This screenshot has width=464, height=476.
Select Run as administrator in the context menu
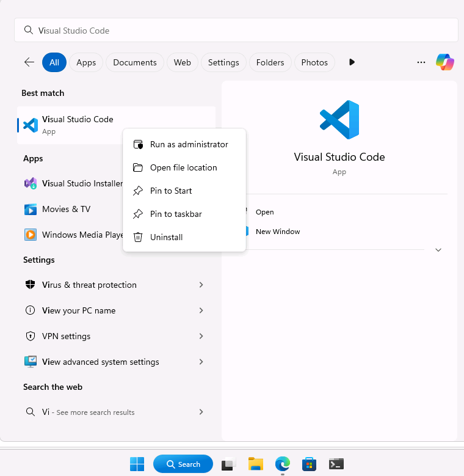(184, 144)
